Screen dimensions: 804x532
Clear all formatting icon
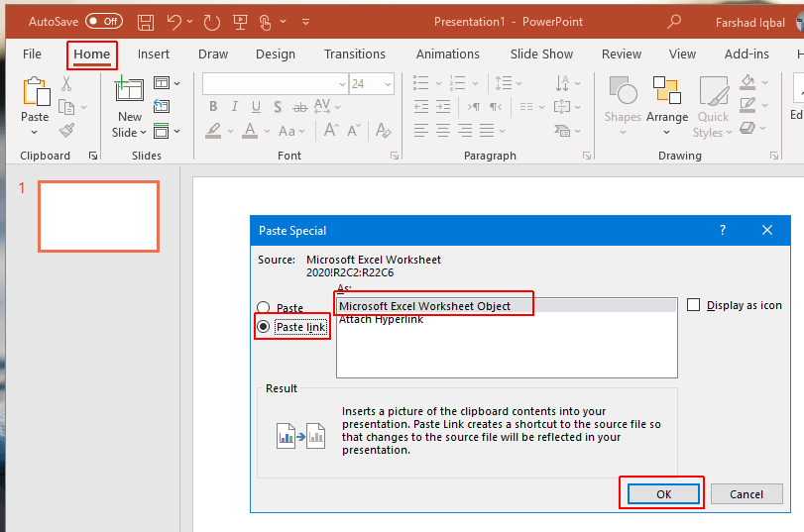point(383,130)
